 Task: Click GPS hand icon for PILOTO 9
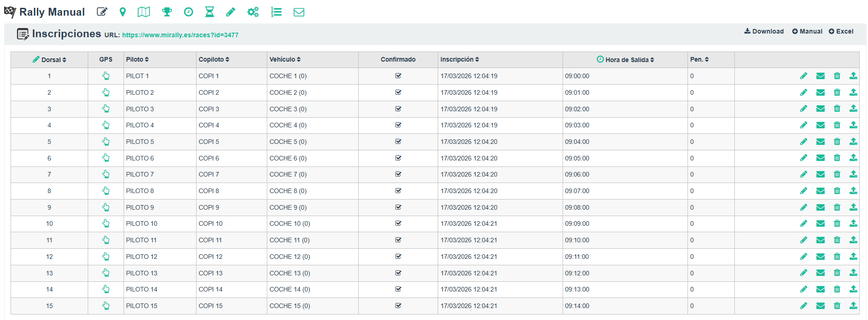point(106,207)
